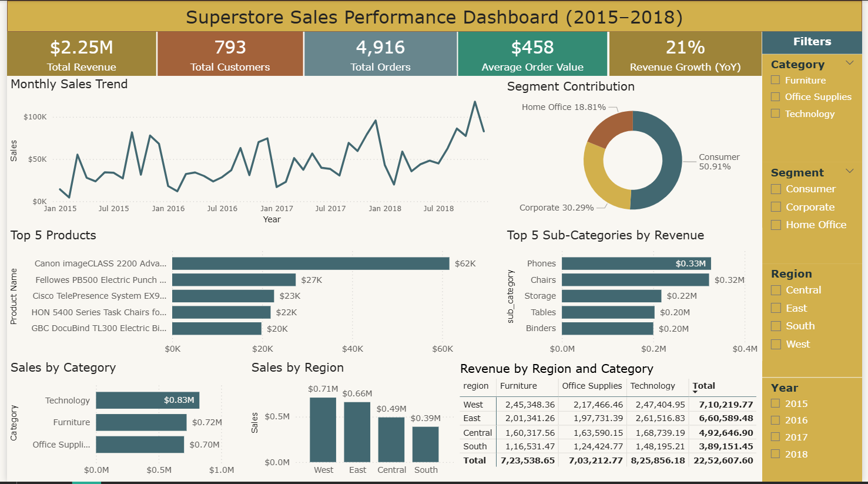
Task: Toggle the 2018 year filter checkbox
Action: 775,454
